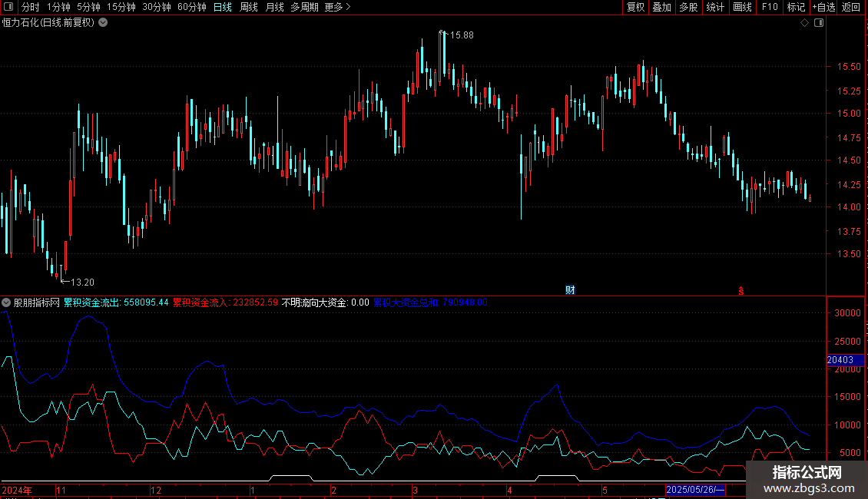Click 累积资金流入 value 232852.59
This screenshot has height=499, width=868.
[225, 302]
